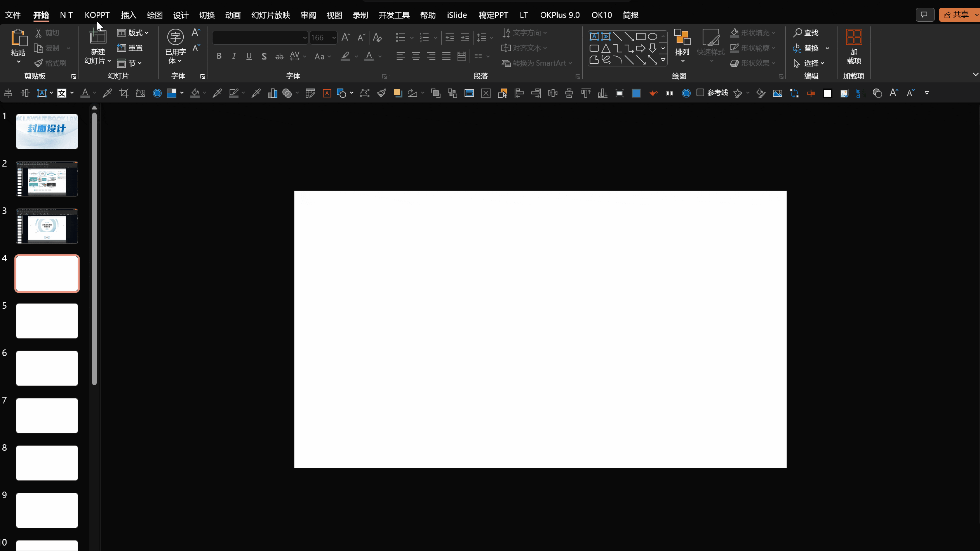Click the format painter brush in quick toolbar

pos(381,93)
